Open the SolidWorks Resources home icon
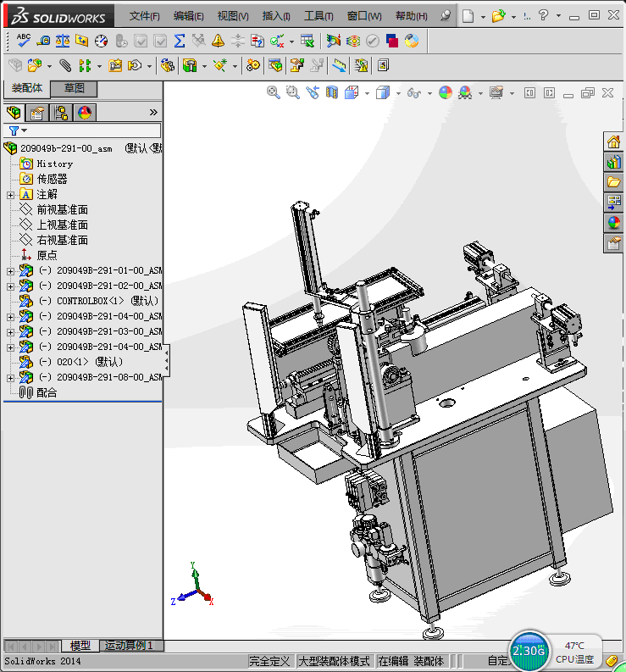626x672 pixels. pos(613,142)
